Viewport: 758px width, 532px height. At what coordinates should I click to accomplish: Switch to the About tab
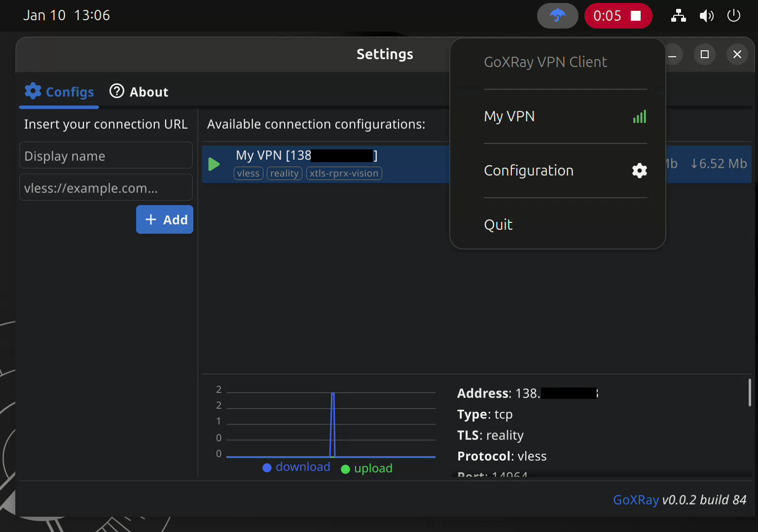[x=139, y=92]
